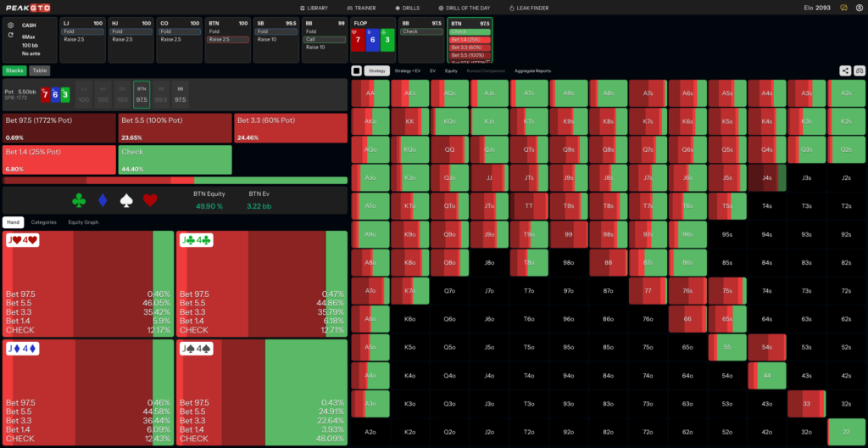Select BTN Raise 2.5 action
868x448 pixels.
point(228,39)
